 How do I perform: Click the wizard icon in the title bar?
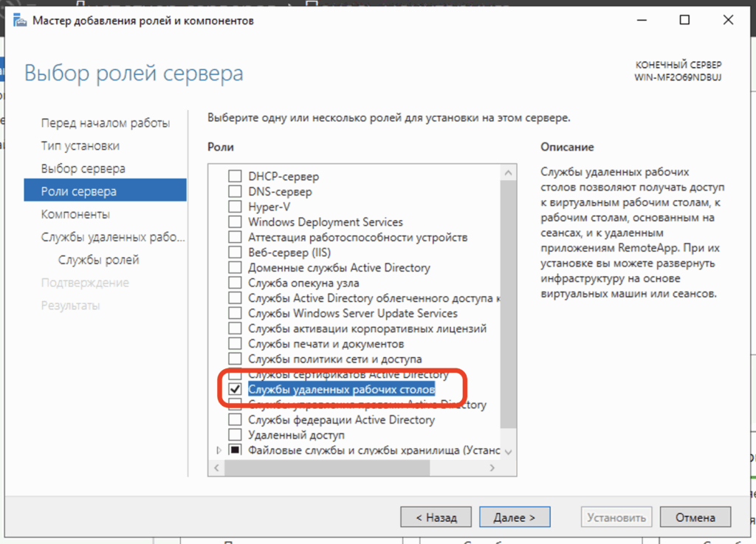click(20, 21)
